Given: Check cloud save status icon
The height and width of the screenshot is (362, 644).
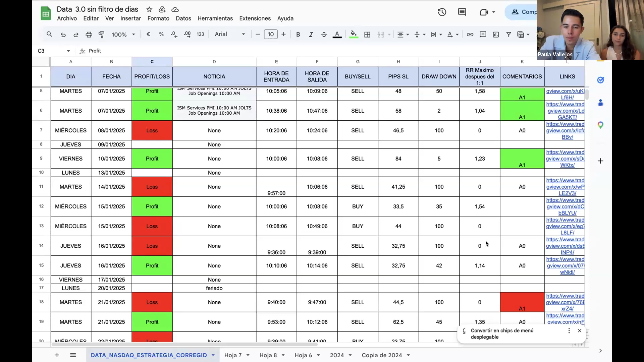Looking at the screenshot, I should [x=175, y=9].
